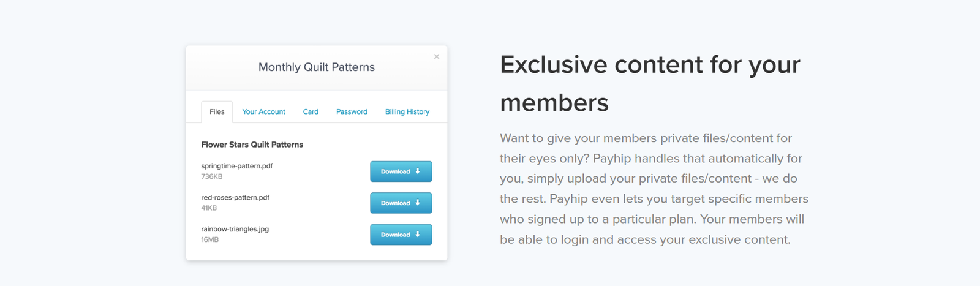Click the 16MB file size label
The width and height of the screenshot is (980, 286).
[210, 239]
